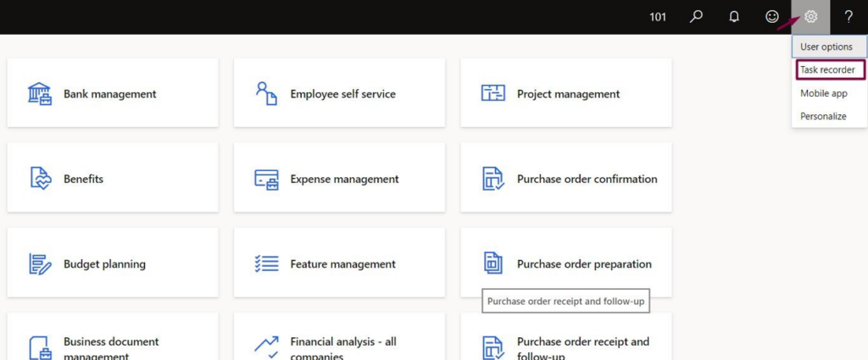
Task: Click the Budget planning pencil icon
Action: click(40, 263)
